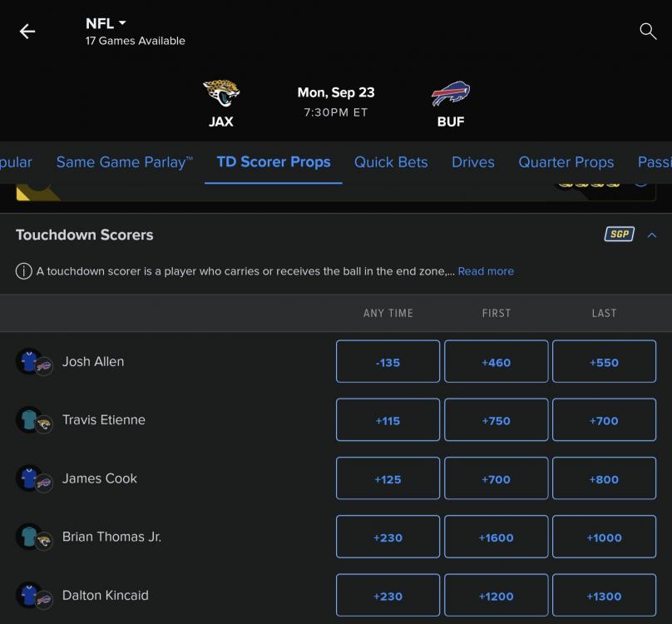Open the Drives tab
Screen dimensions: 672x624
pos(473,162)
